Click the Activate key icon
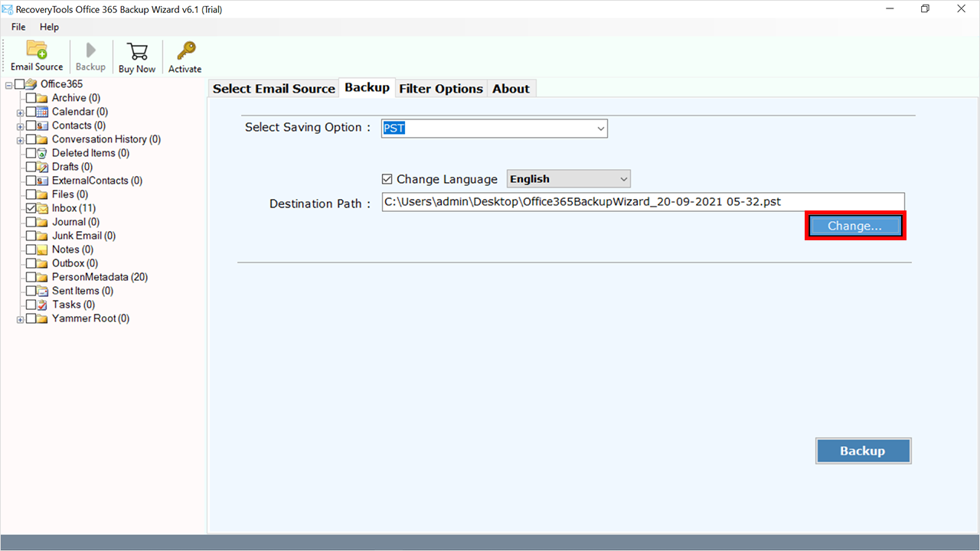Screen dimensions: 980x551 point(185,51)
